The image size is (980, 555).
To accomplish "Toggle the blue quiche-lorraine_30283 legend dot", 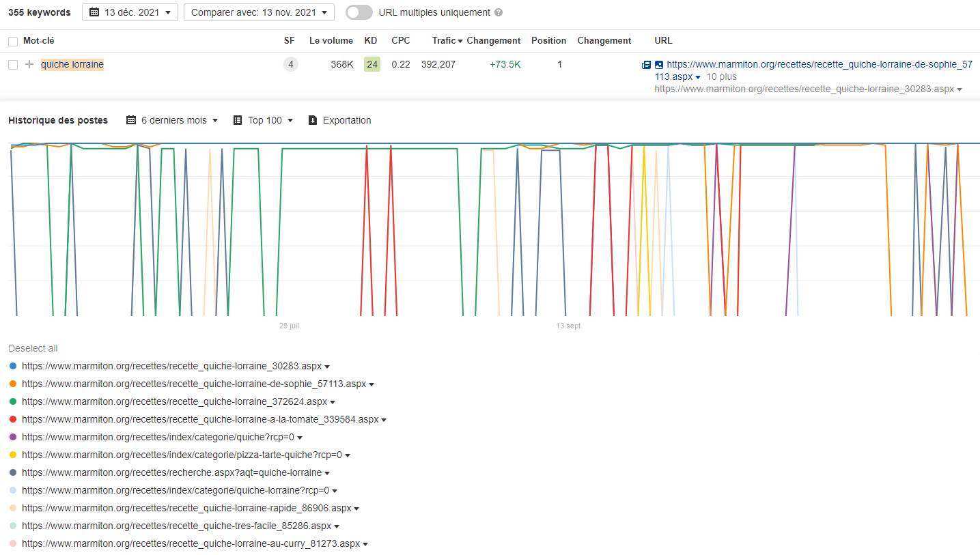I will point(12,366).
